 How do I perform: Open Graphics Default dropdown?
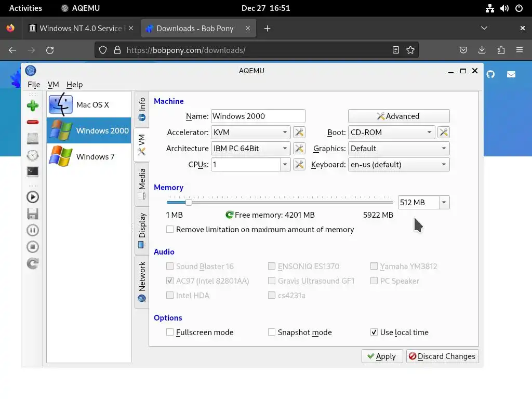(x=398, y=148)
